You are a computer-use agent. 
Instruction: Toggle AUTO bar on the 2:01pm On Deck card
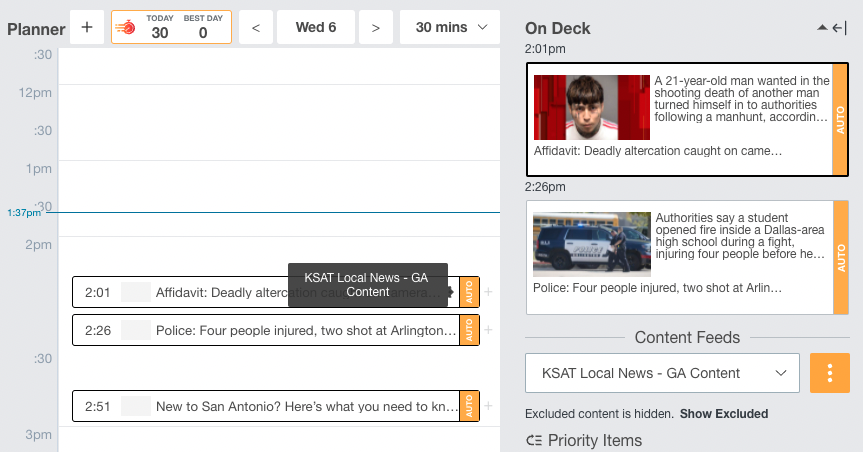[x=840, y=119]
